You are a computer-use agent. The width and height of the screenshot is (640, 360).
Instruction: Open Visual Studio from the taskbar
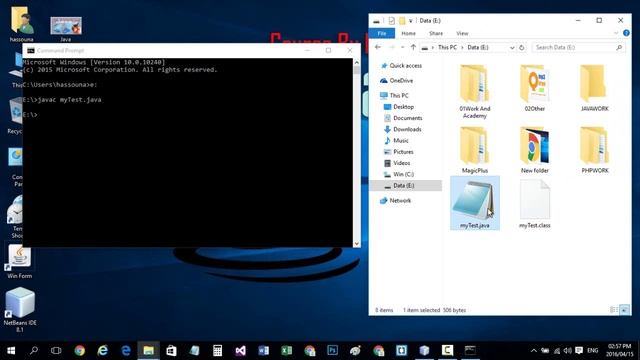(x=240, y=350)
